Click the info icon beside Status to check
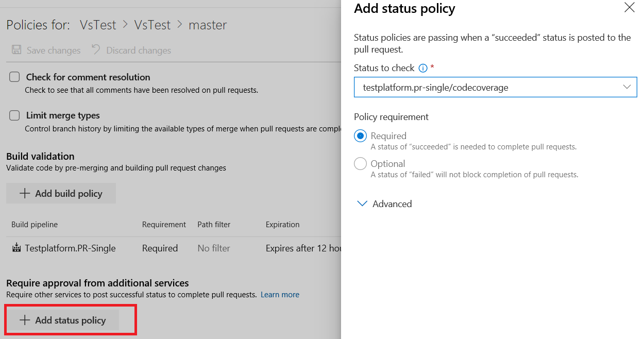This screenshot has width=644, height=339. [422, 67]
